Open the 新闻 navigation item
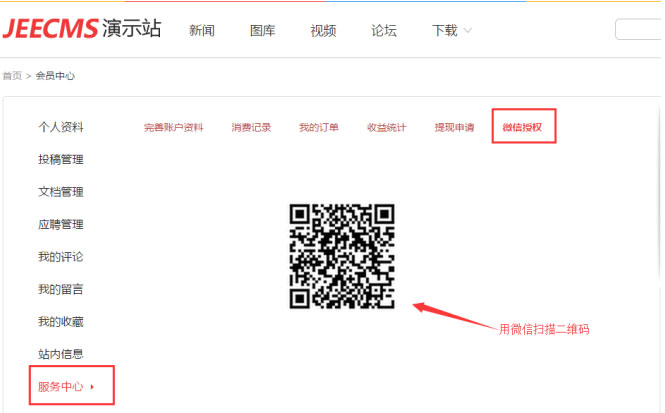The image size is (665, 413). pos(202,31)
